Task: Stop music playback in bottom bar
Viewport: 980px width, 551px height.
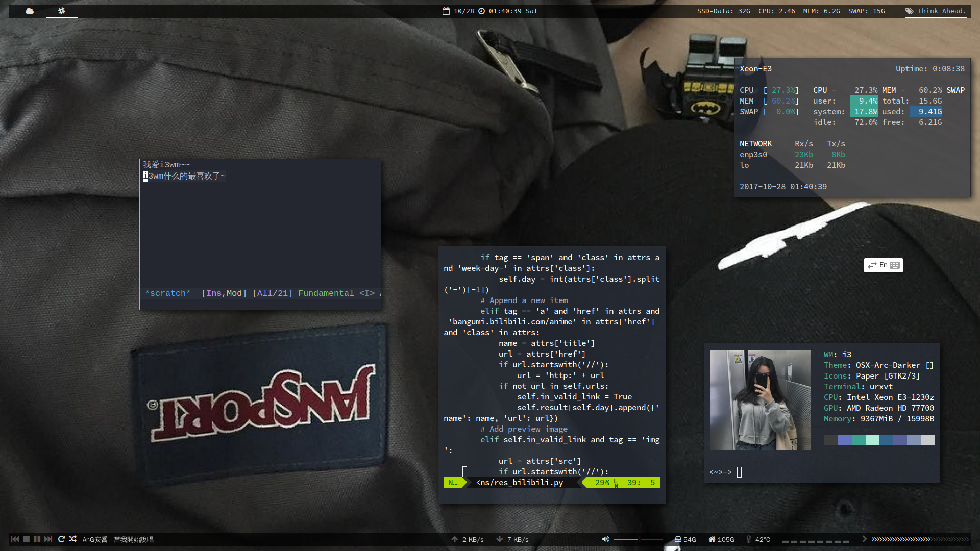Action: pos(26,539)
